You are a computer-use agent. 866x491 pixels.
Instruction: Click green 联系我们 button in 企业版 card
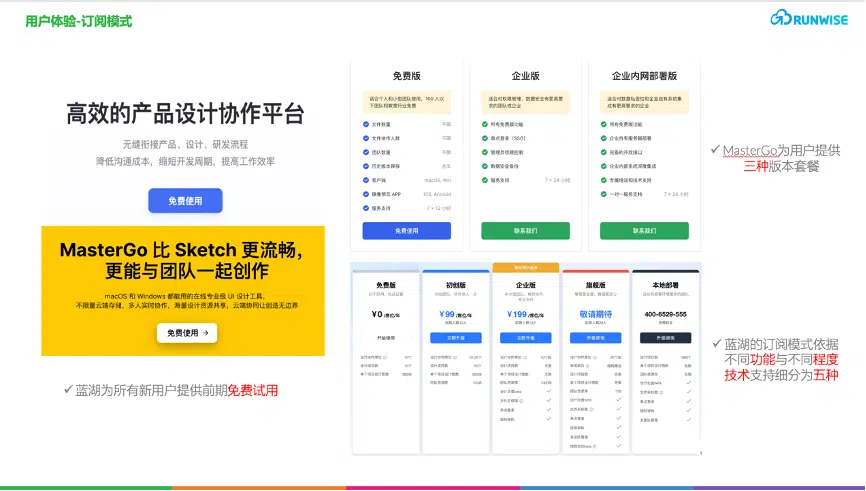point(525,231)
